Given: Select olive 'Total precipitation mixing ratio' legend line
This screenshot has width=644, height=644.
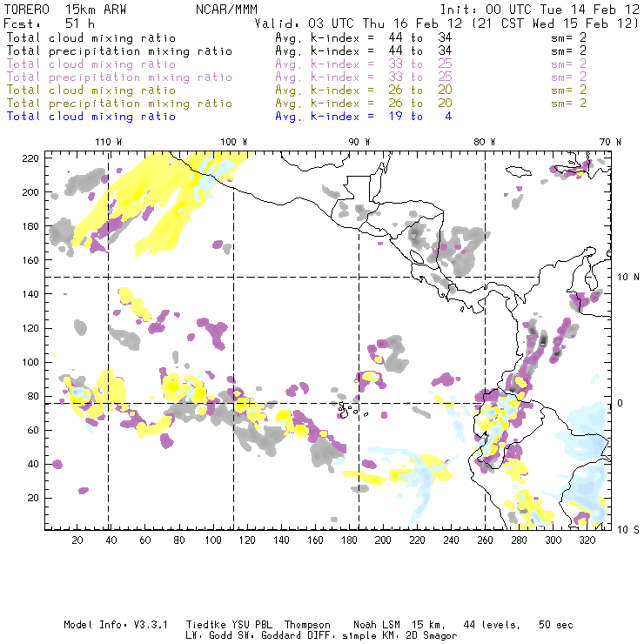Looking at the screenshot, I should pos(119,104).
